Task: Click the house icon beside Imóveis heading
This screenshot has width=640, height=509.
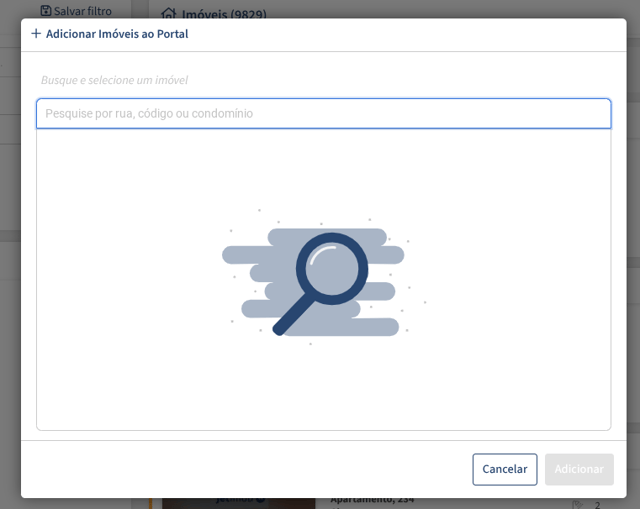Action: [x=169, y=14]
